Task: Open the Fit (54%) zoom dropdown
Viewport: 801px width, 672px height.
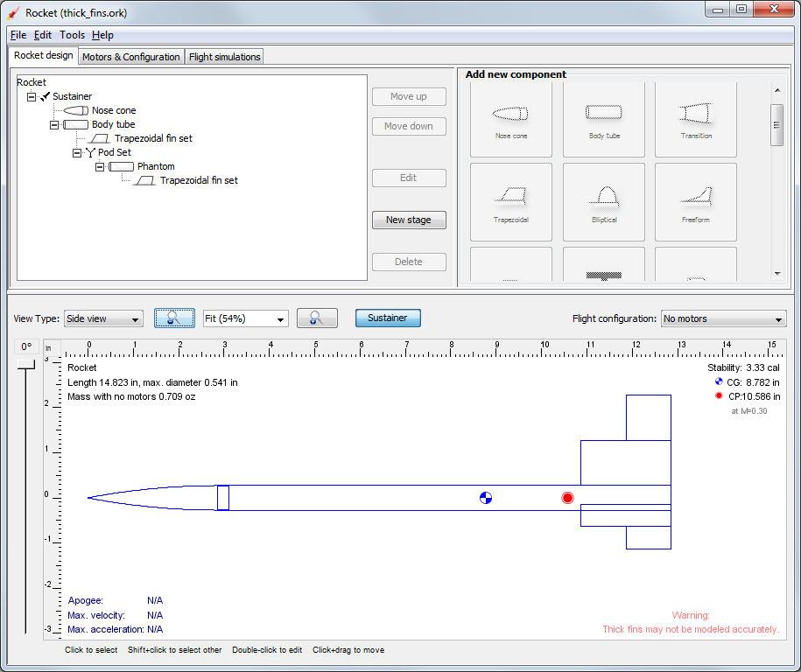Action: coord(245,318)
